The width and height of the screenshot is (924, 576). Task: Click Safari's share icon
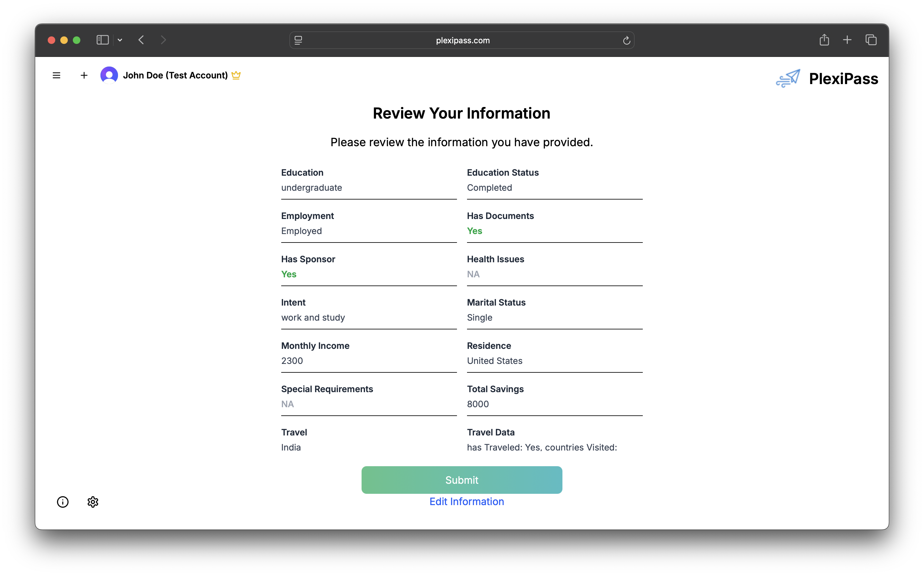[x=824, y=40]
